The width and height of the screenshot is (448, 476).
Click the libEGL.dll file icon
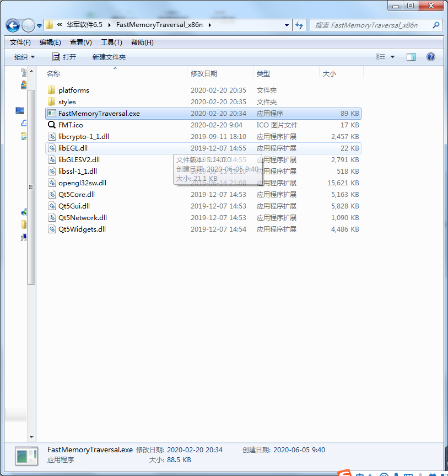(52, 148)
